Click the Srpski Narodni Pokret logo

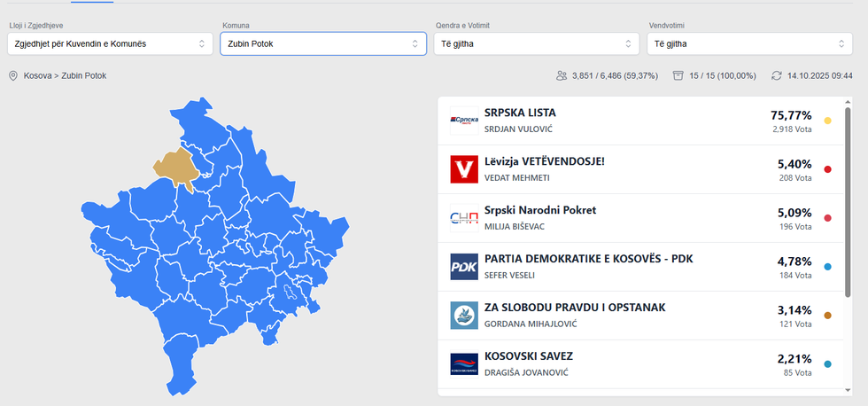(x=464, y=218)
